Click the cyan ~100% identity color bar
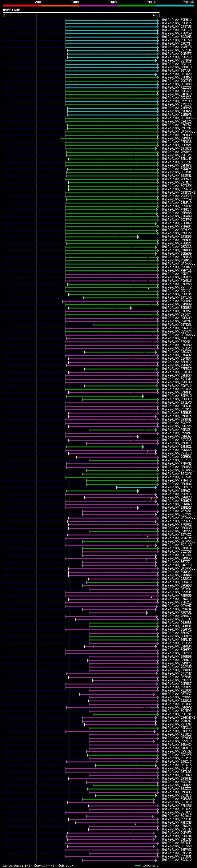 [x=175, y=6]
